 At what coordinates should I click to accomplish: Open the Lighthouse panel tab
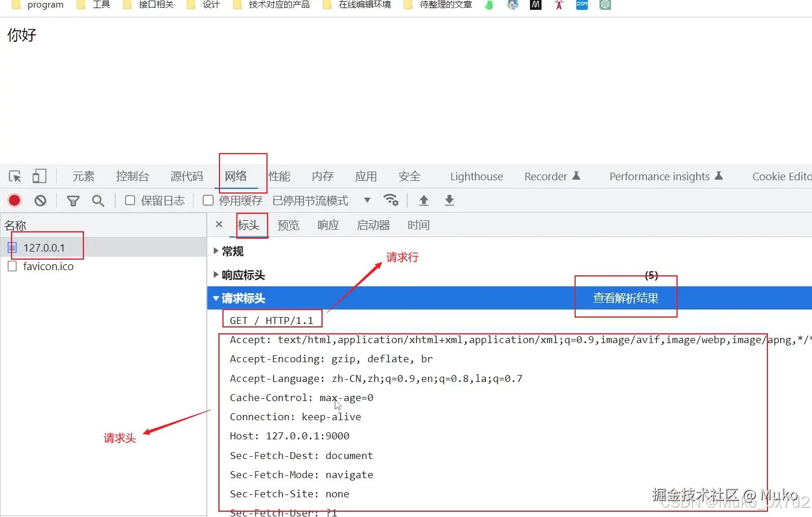477,176
